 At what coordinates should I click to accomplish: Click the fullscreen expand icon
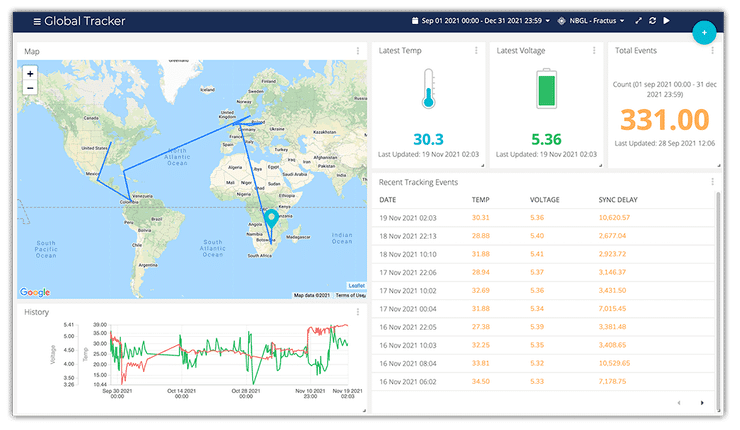point(637,20)
